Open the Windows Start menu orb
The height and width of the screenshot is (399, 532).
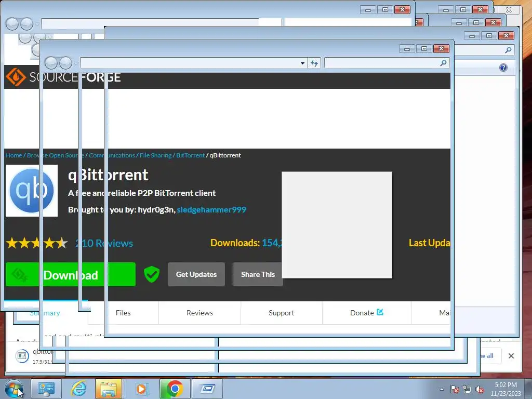(14, 389)
